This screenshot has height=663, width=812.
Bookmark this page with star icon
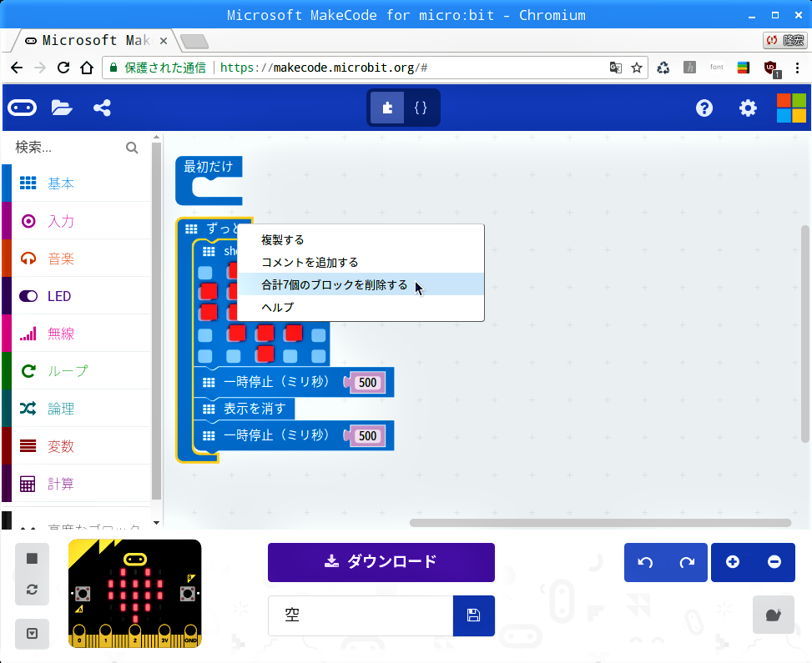pos(637,68)
